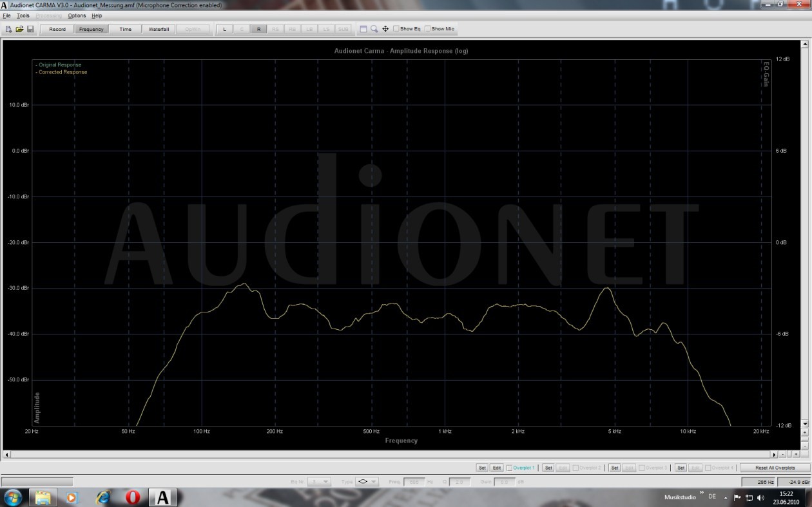Open Internet Explorer from taskbar
812x507 pixels.
point(102,497)
